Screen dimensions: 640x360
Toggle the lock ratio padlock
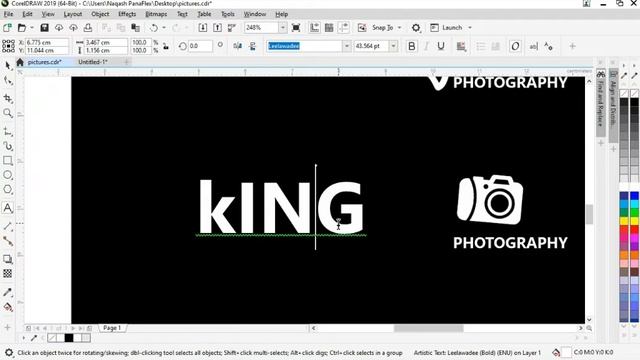point(166,46)
